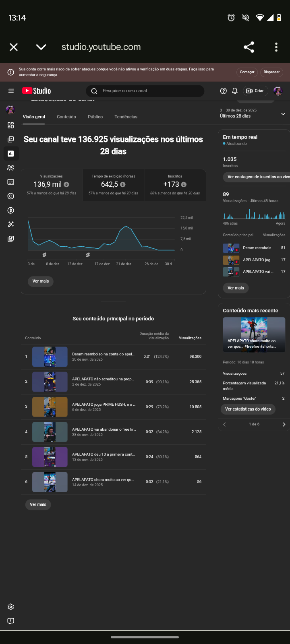Click the 1.035 Inscritos count

[230, 159]
